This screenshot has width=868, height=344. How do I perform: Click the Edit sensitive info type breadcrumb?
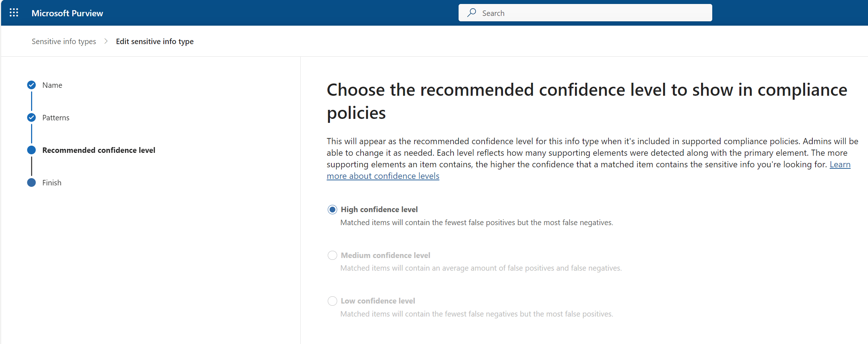pos(155,42)
